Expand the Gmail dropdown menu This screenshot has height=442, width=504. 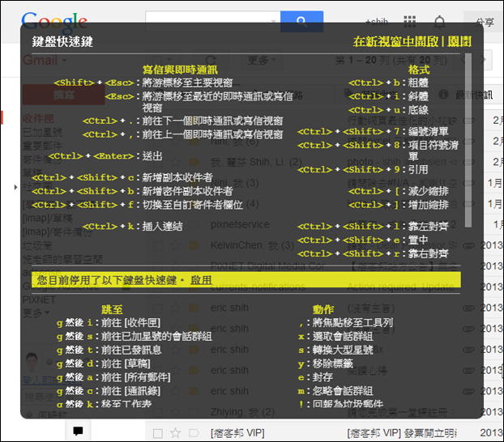click(45, 60)
